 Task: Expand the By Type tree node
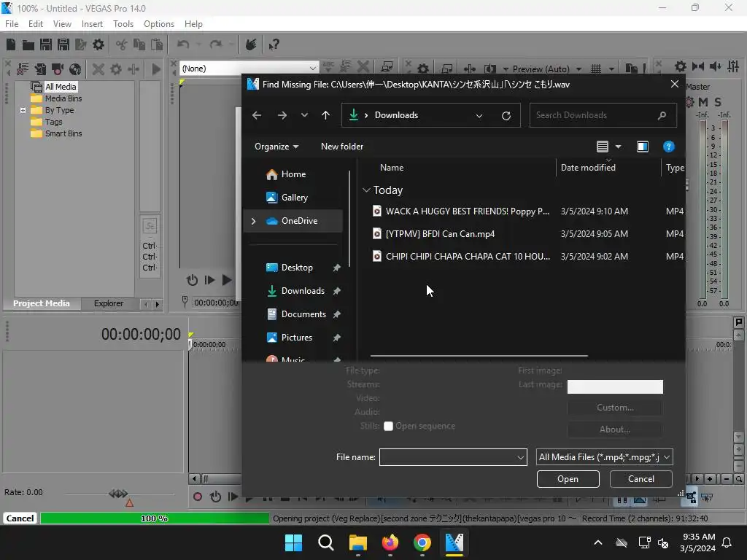(23, 111)
